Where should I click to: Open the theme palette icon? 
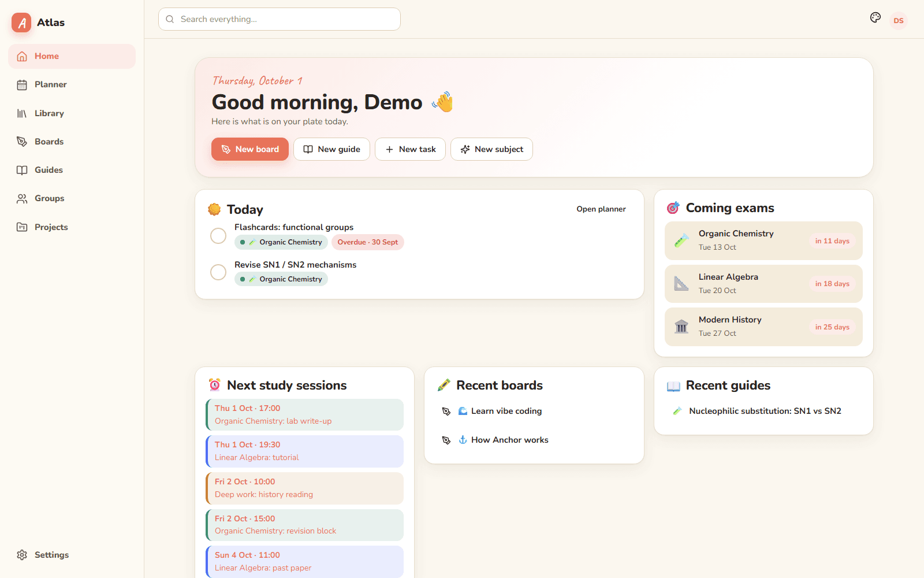coord(875,18)
